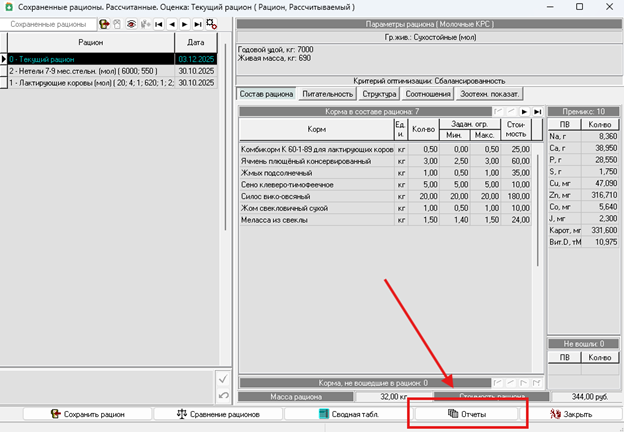Click the saved rations list vertical scrollbar

225,137
